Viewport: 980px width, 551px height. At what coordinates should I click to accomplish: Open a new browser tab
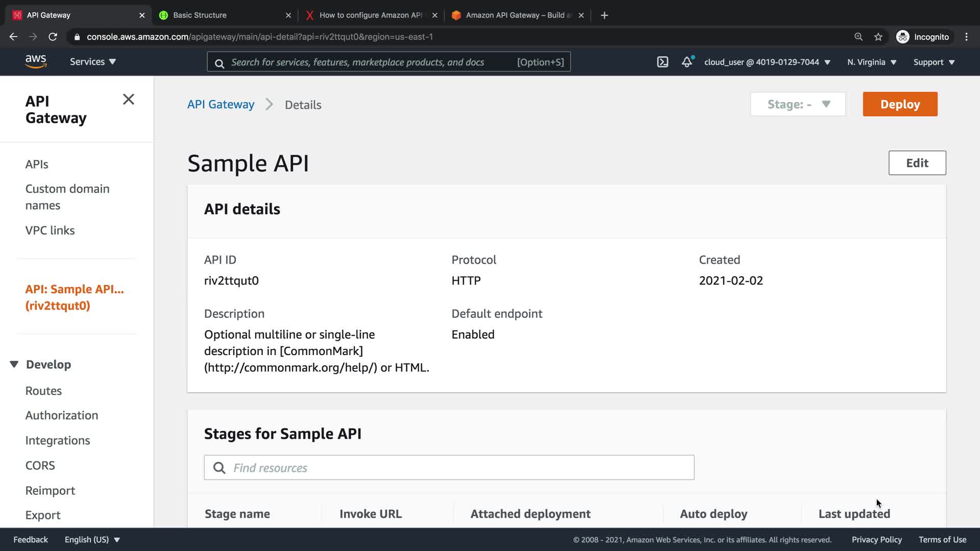coord(604,15)
